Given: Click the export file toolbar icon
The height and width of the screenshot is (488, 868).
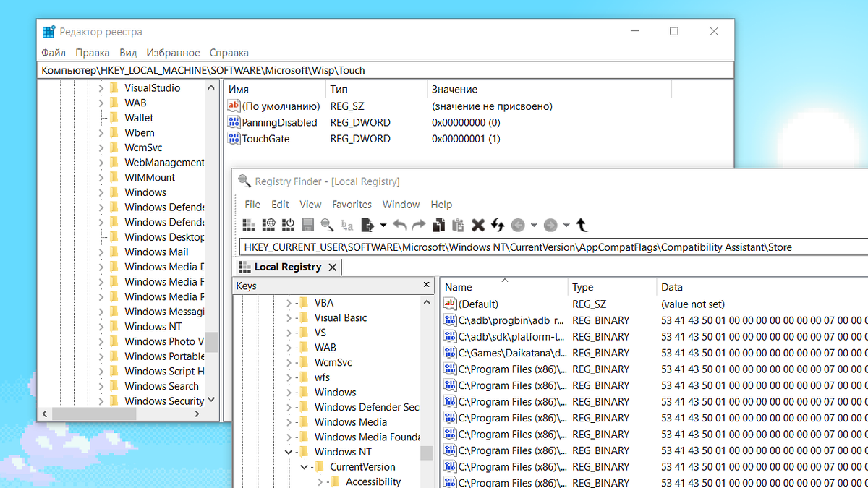Looking at the screenshot, I should pyautogui.click(x=368, y=226).
